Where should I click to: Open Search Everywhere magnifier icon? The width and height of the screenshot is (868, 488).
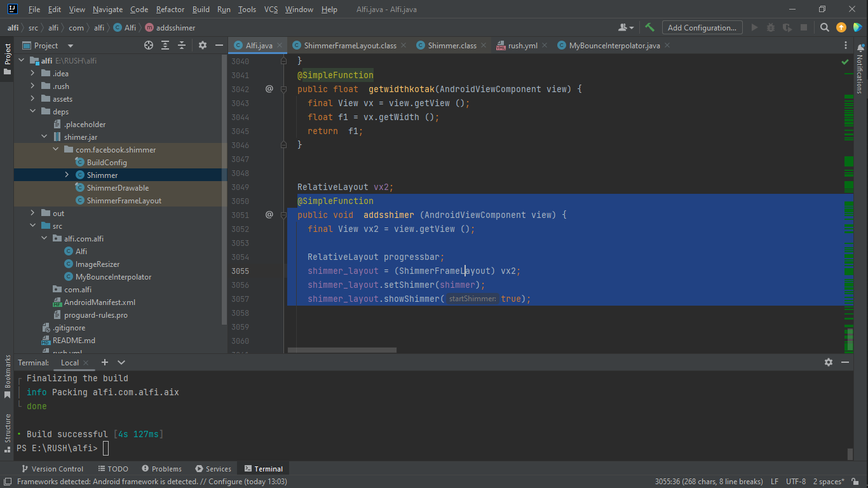[824, 27]
